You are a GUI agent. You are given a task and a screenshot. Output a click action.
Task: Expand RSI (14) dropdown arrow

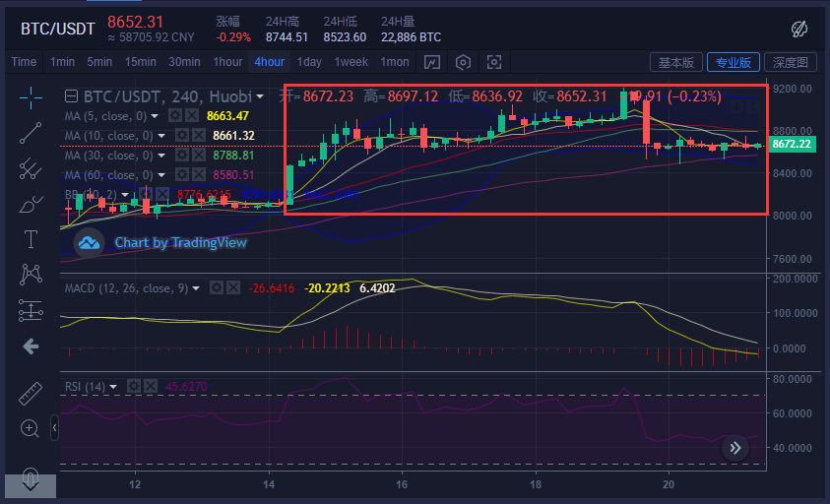tap(113, 387)
